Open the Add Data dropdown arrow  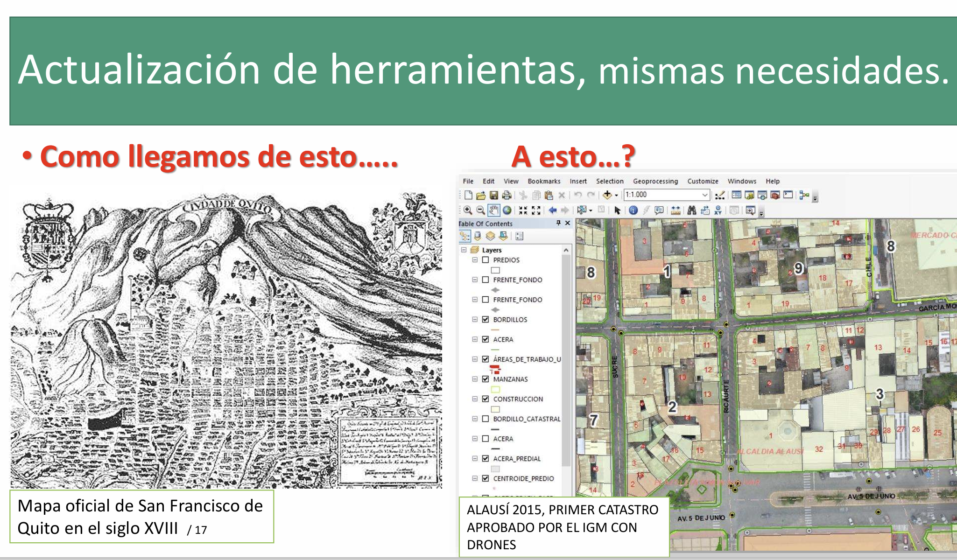tap(616, 195)
